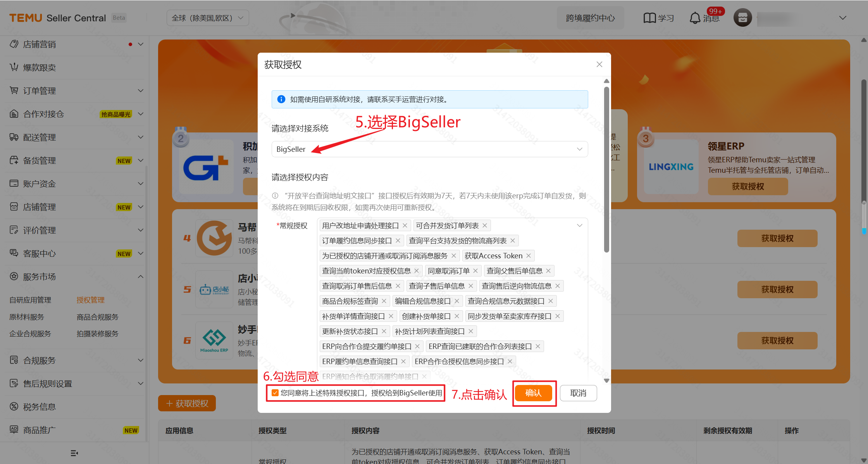Click the 税务信息 sidebar icon

click(14, 407)
